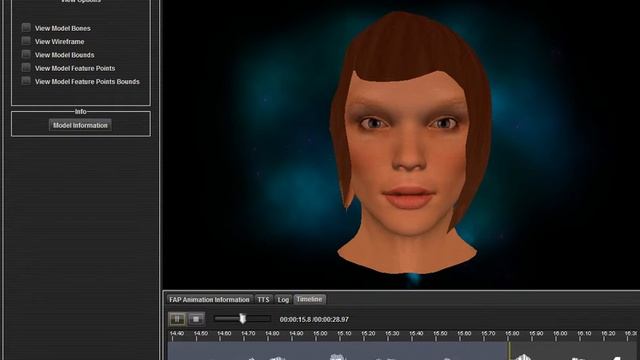
Task: Click the green playhead marker in waveform
Action: [509, 351]
